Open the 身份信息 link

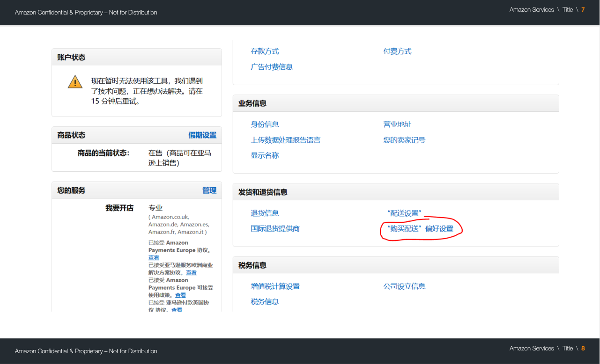(x=265, y=124)
